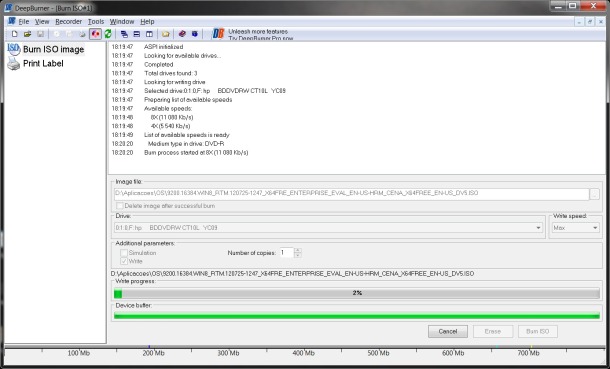Open the Tools menu
The width and height of the screenshot is (610, 369).
click(96, 22)
